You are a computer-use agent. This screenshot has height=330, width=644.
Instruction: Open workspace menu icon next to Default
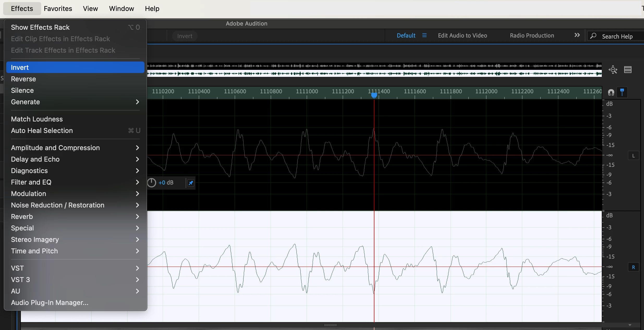tap(424, 35)
